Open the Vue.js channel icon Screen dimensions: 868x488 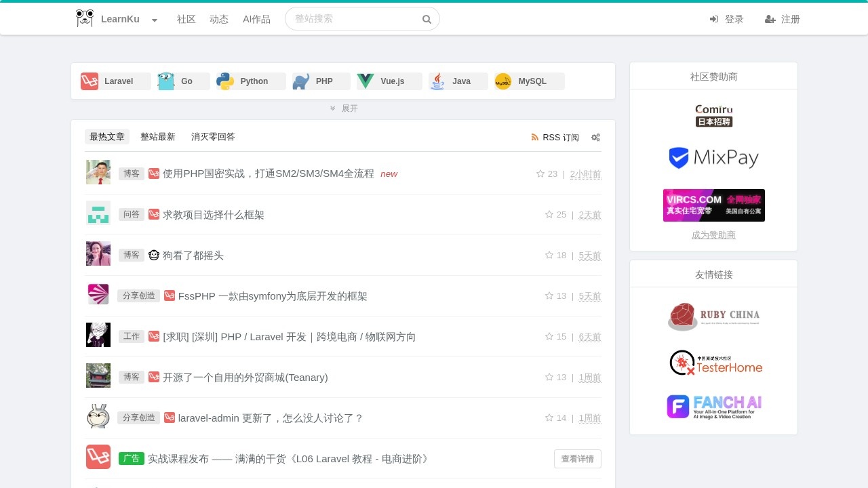[366, 81]
